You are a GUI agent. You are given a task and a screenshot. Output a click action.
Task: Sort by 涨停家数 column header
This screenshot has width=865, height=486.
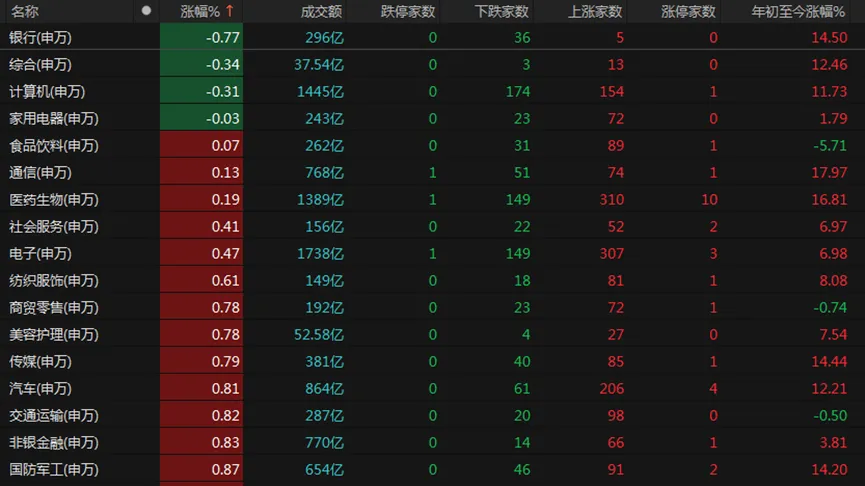(x=688, y=11)
